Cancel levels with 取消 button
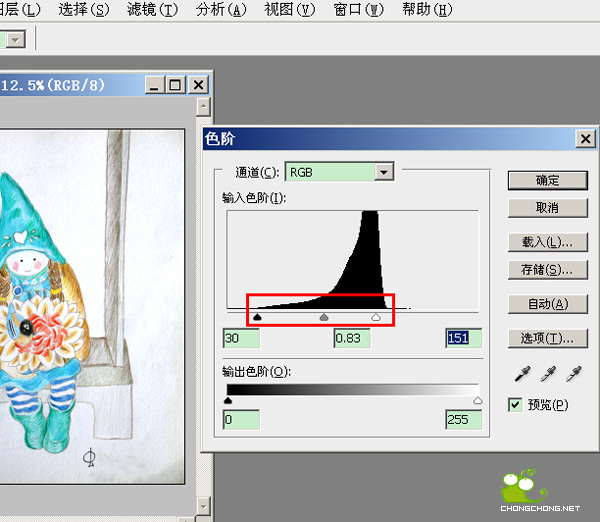This screenshot has width=600, height=522. (548, 208)
